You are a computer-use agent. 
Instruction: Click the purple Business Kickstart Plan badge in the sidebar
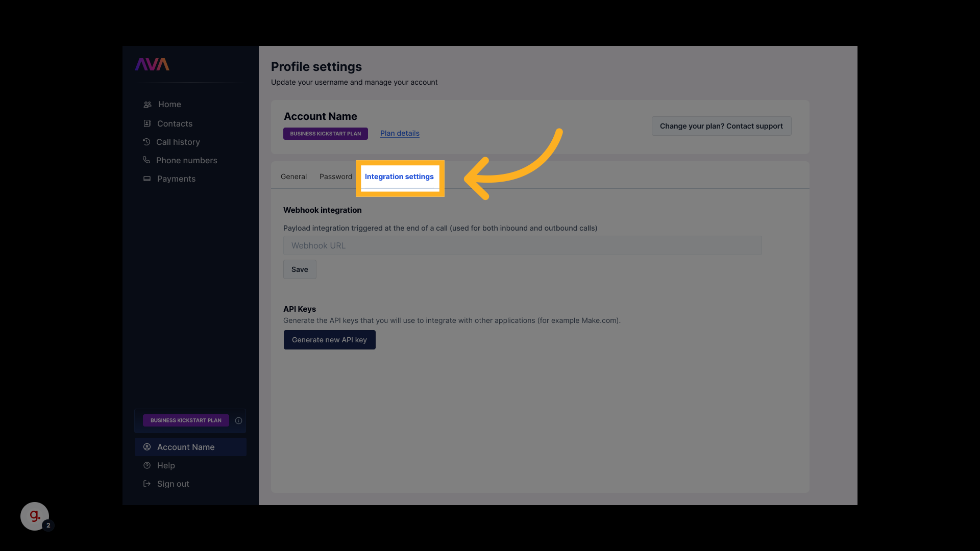tap(186, 420)
